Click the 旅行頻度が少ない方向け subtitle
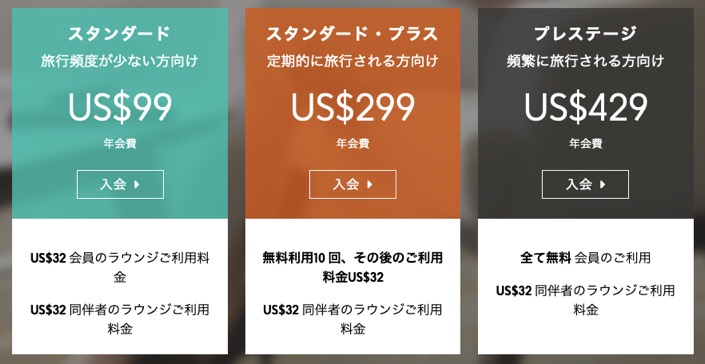 click(120, 61)
